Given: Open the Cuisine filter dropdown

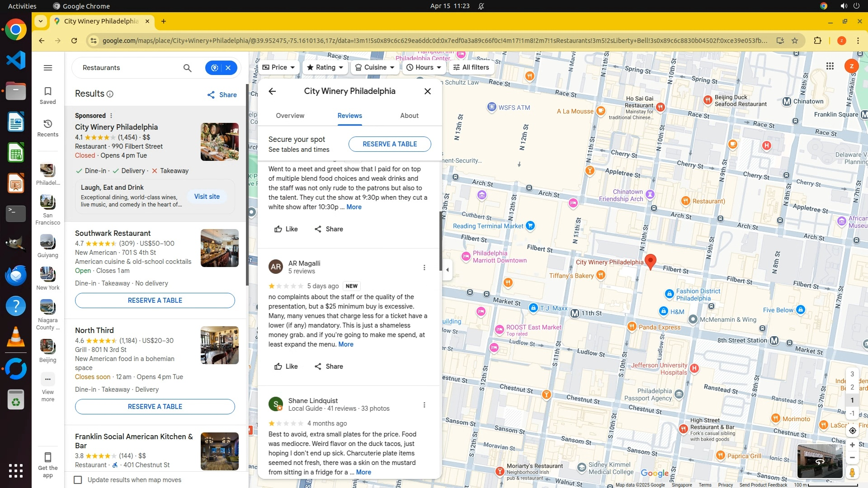Looking at the screenshot, I should coord(375,67).
